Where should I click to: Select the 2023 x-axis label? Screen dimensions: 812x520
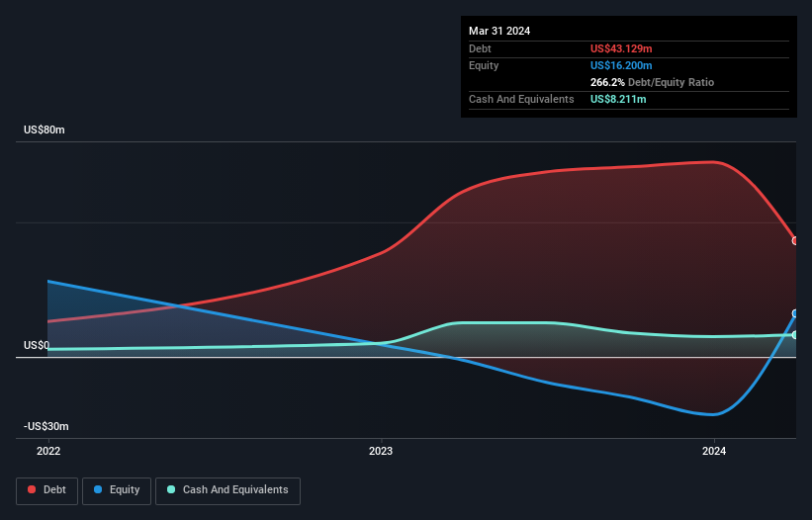(x=381, y=451)
